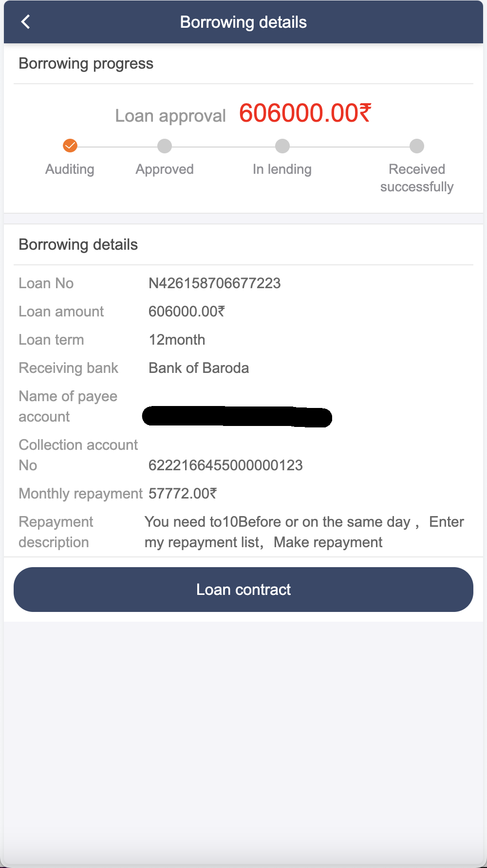
Task: Select the loan number N426158706677223
Action: point(215,283)
